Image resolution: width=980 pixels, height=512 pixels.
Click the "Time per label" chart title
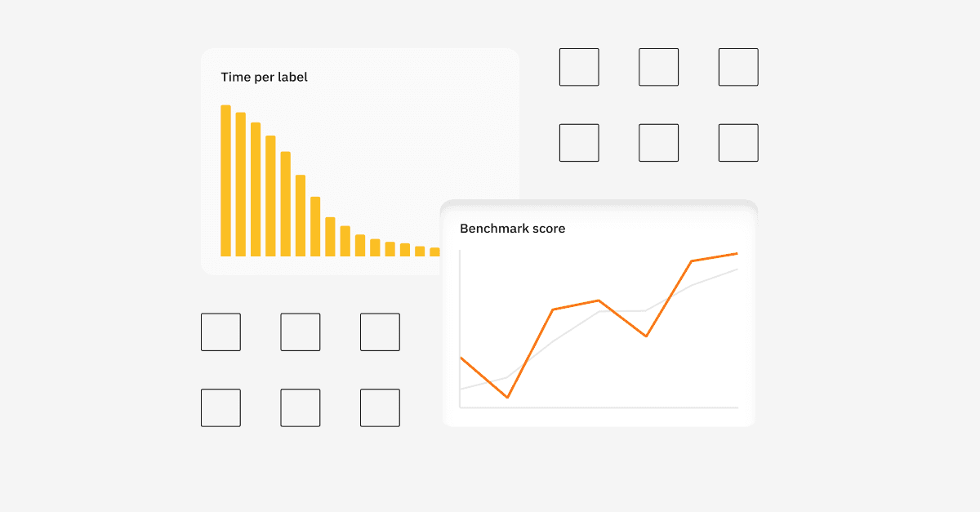(x=264, y=78)
